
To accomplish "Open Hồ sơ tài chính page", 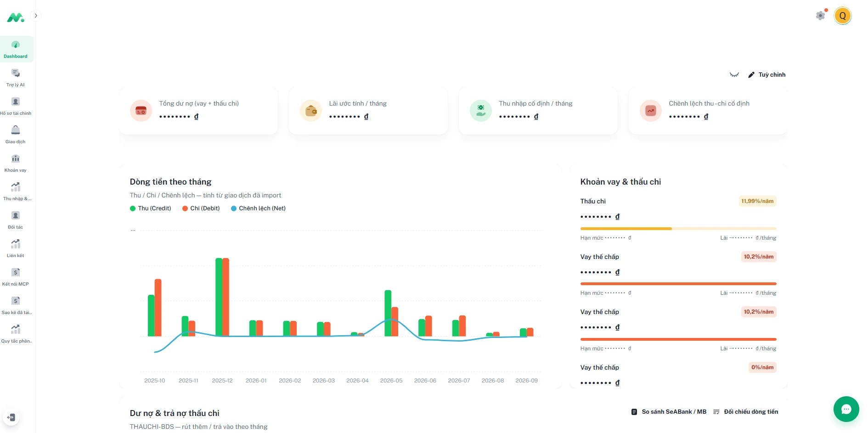I will pos(16,106).
